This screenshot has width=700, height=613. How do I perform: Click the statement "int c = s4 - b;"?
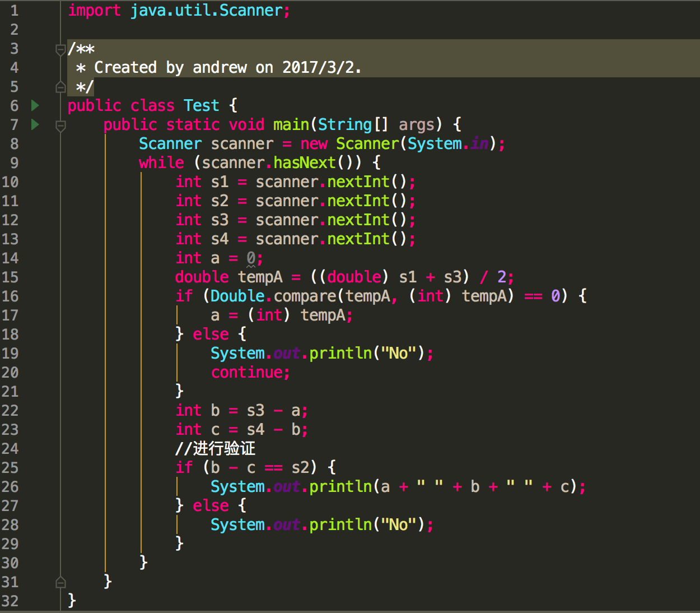241,429
